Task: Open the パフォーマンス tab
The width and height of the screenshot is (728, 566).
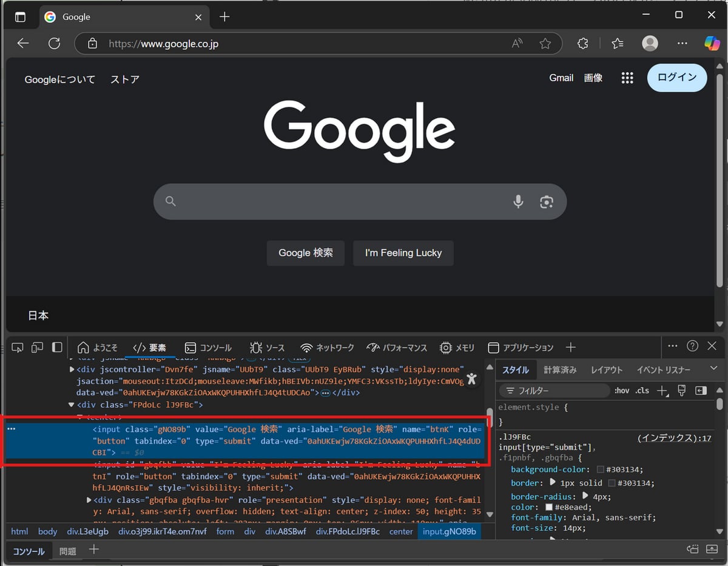Action: tap(397, 348)
